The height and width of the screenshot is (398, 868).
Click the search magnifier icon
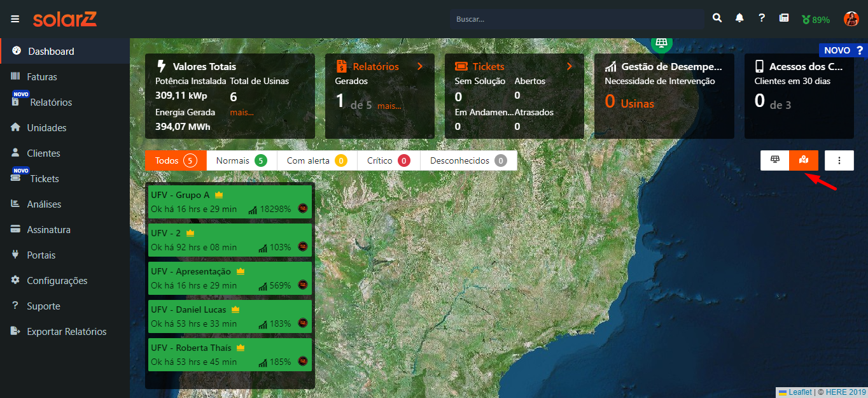click(717, 18)
